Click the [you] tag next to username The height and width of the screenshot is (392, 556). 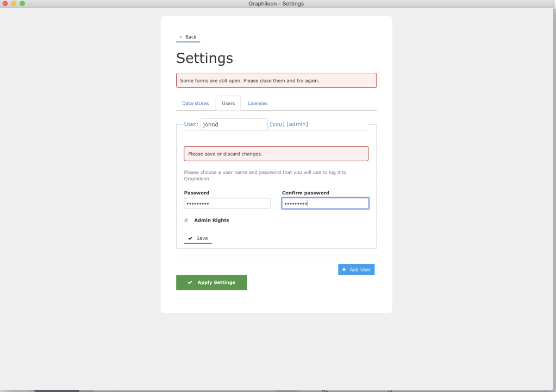[277, 124]
